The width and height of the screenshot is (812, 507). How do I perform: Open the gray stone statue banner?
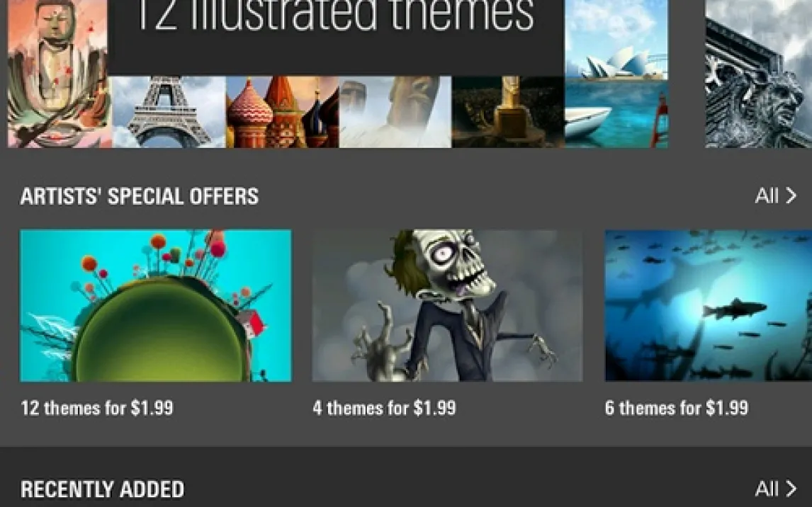click(759, 74)
